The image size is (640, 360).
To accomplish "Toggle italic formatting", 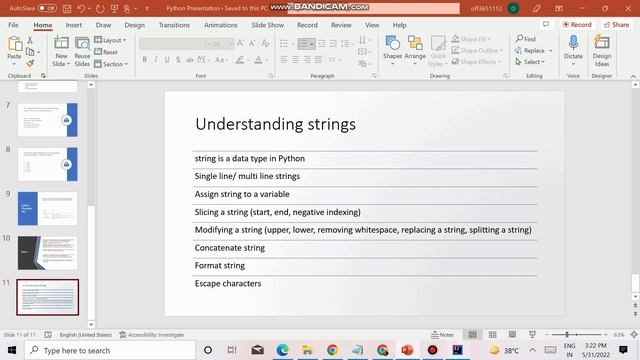I will click(x=156, y=60).
